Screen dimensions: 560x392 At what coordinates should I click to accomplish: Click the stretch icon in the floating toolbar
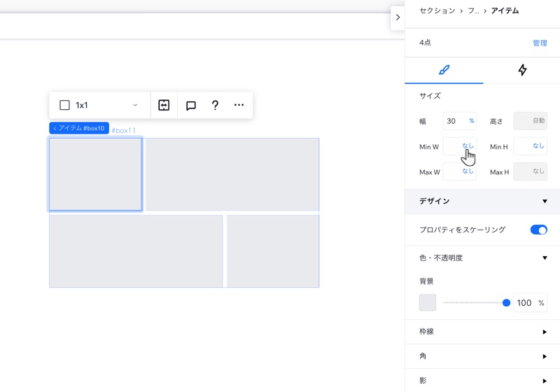(164, 105)
